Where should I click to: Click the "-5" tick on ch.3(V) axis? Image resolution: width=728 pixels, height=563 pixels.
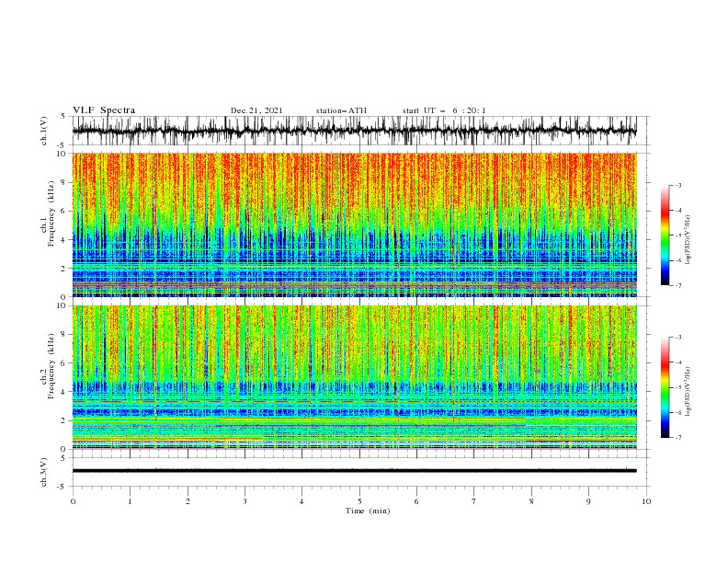(62, 487)
